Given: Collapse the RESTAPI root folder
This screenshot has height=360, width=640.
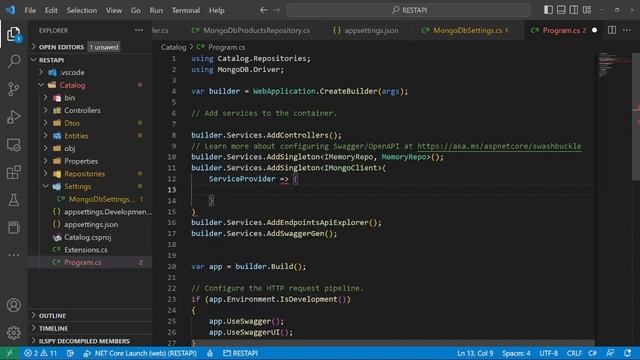Looking at the screenshot, I should pyautogui.click(x=90, y=60).
